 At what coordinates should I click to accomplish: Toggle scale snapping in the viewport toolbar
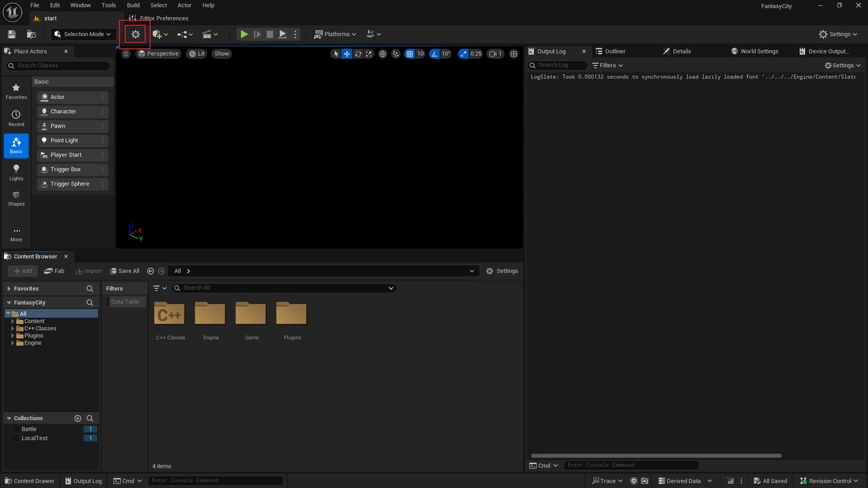tap(463, 54)
